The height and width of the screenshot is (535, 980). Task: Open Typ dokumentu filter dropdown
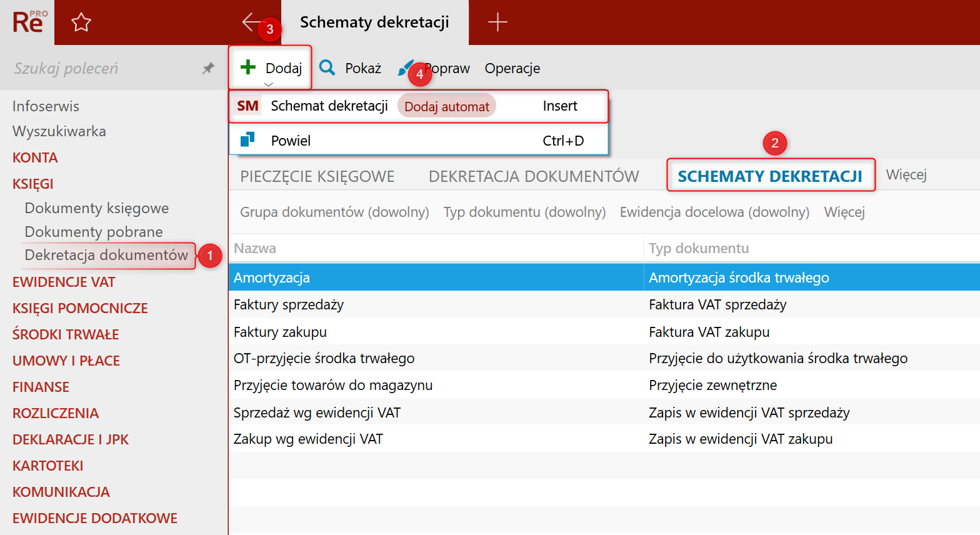(524, 212)
